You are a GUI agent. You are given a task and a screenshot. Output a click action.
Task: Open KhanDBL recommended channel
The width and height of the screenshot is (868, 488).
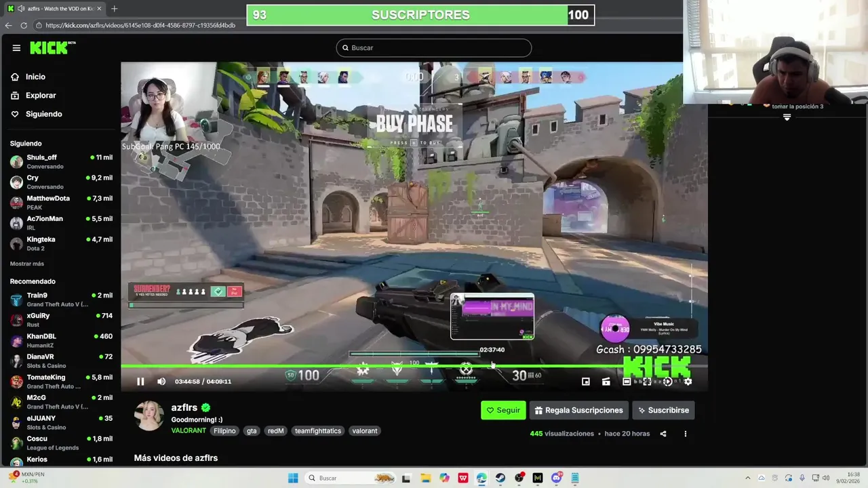60,340
